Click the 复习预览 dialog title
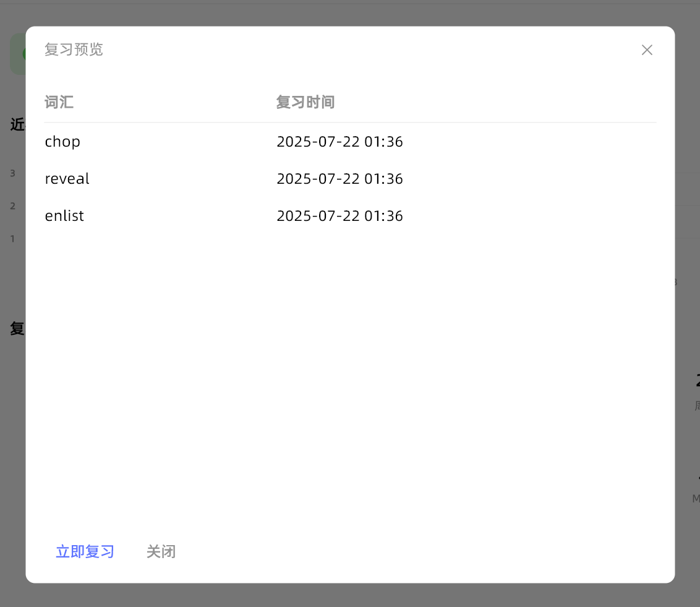 (x=74, y=50)
